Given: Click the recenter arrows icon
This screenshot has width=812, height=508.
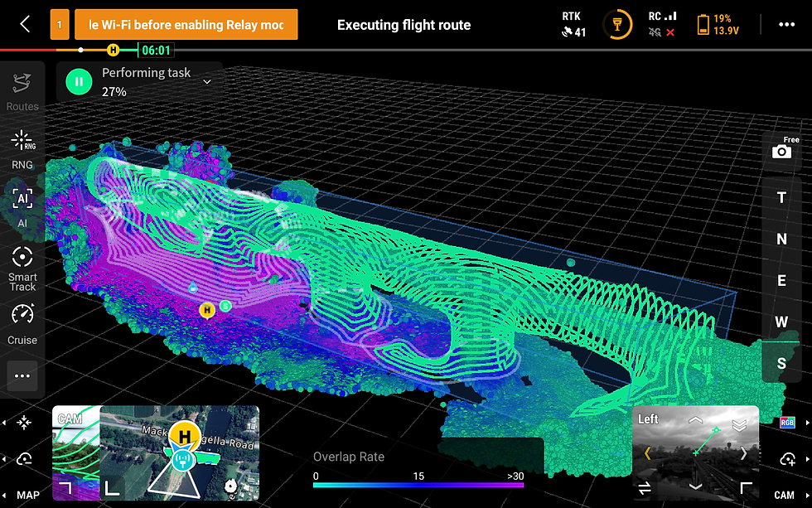Looking at the screenshot, I should (24, 423).
